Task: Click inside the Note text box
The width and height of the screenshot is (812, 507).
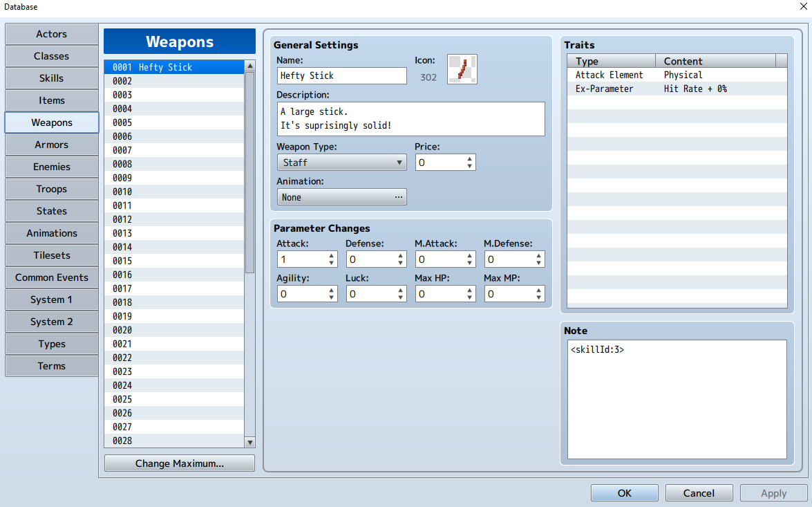Action: point(677,399)
